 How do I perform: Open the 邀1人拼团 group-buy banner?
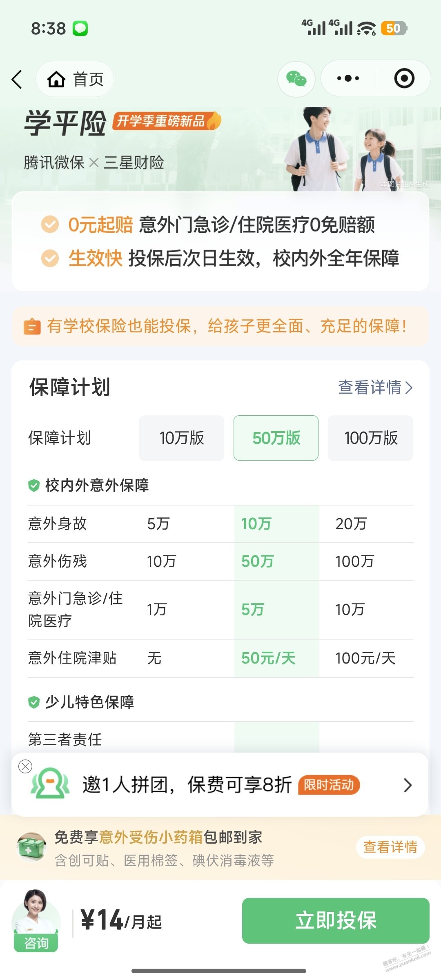[220, 784]
